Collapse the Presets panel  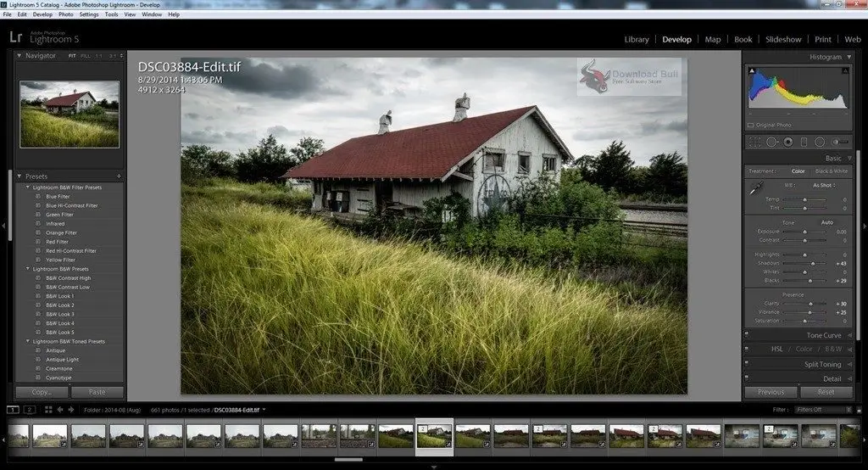(19, 176)
